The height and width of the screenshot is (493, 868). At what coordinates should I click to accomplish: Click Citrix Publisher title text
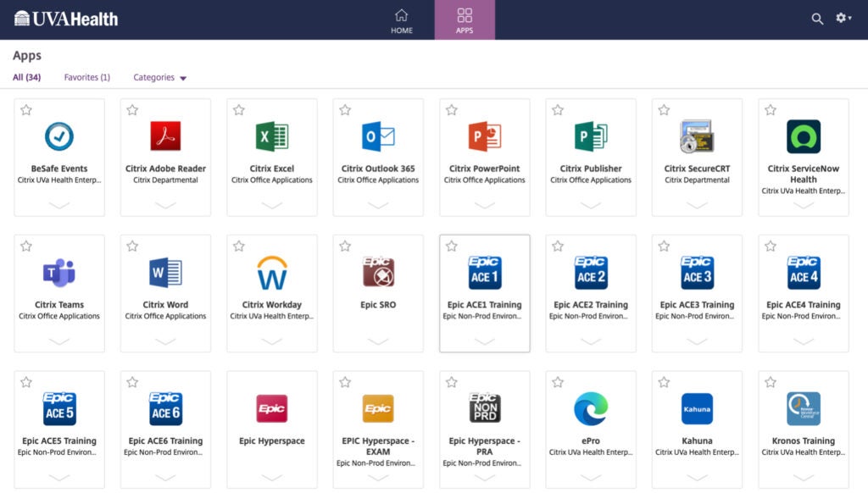tap(591, 169)
